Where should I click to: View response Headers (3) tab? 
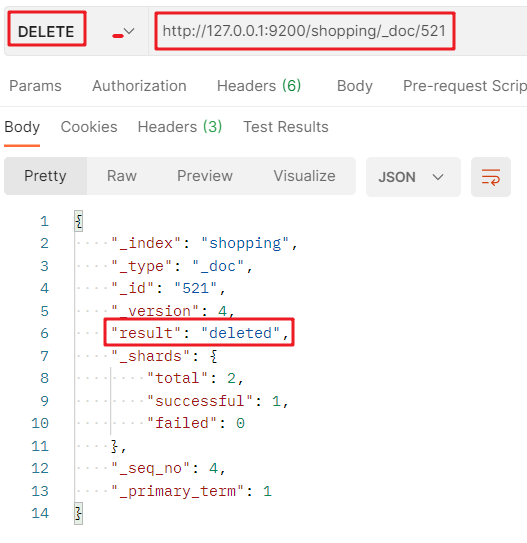[180, 127]
